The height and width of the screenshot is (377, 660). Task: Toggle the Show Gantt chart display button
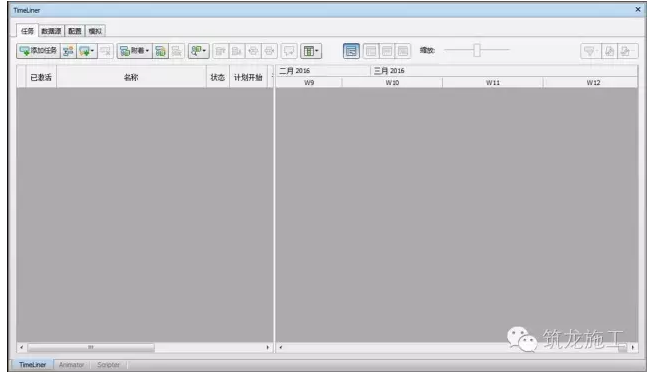pos(351,51)
